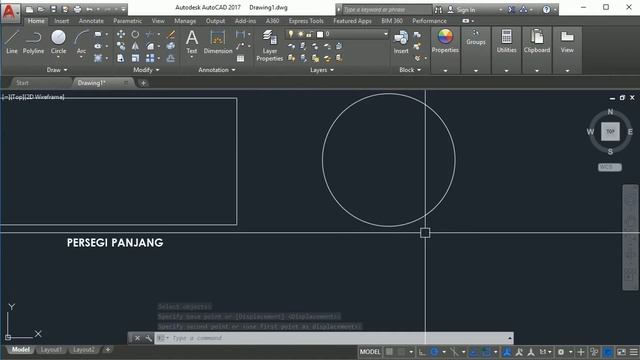The width and height of the screenshot is (640, 360).
Task: Click the command line input field
Action: click(334, 338)
